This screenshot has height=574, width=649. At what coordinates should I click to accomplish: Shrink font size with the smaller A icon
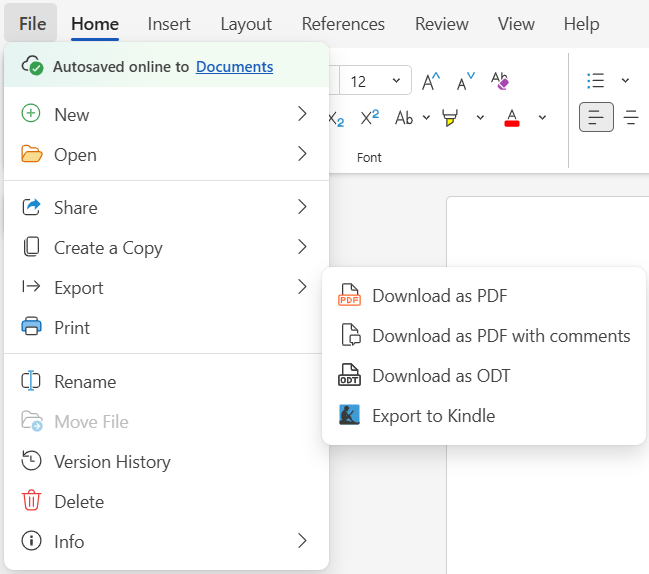click(466, 81)
